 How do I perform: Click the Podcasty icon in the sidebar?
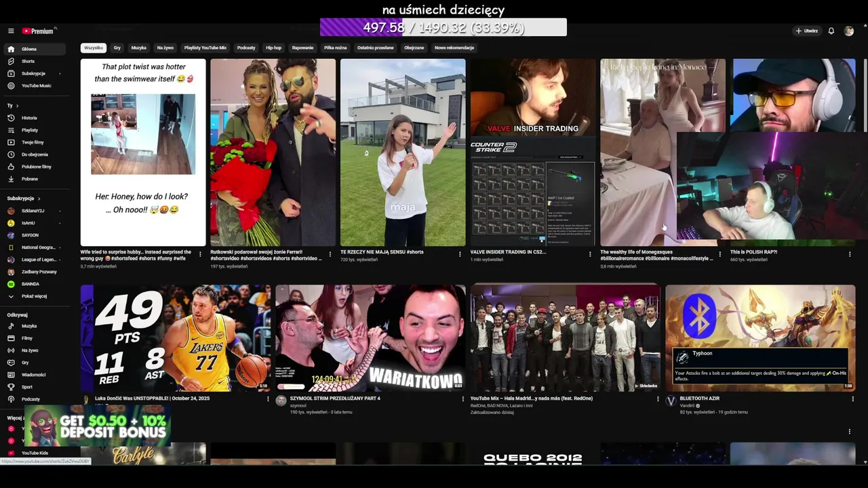[11, 399]
